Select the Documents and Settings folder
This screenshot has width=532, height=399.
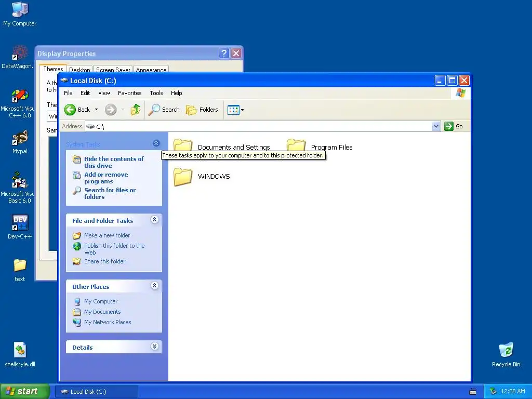[x=221, y=146]
